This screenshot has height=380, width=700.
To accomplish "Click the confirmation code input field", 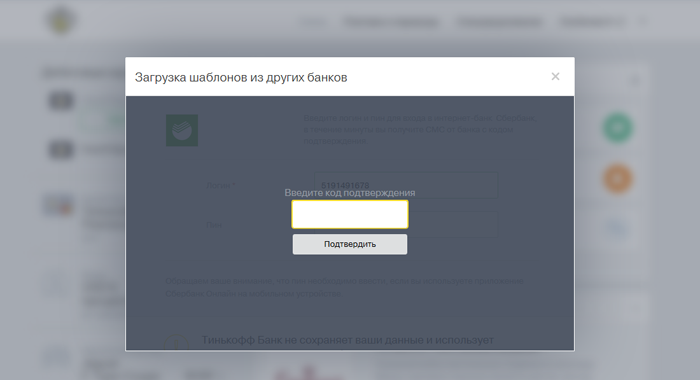I will pos(350,214).
